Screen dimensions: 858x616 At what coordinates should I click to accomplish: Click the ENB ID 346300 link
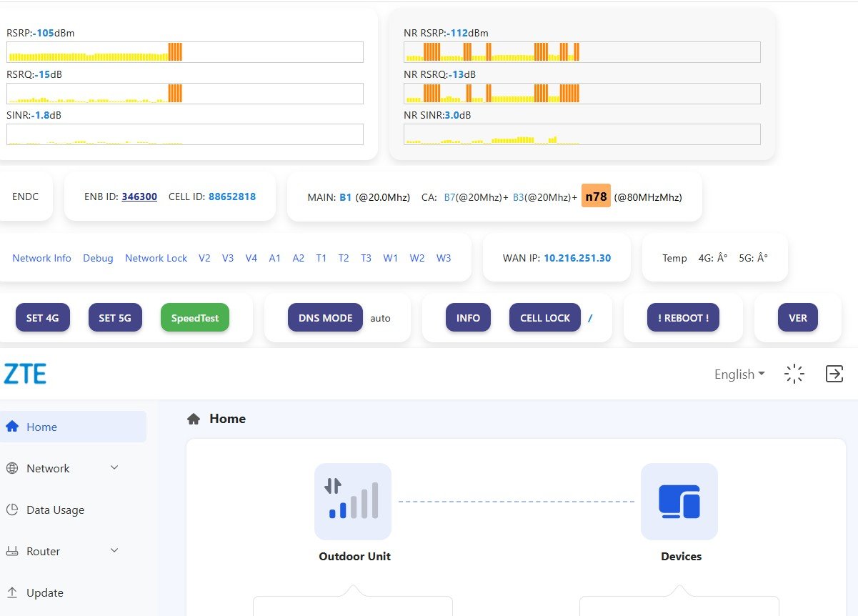click(139, 197)
